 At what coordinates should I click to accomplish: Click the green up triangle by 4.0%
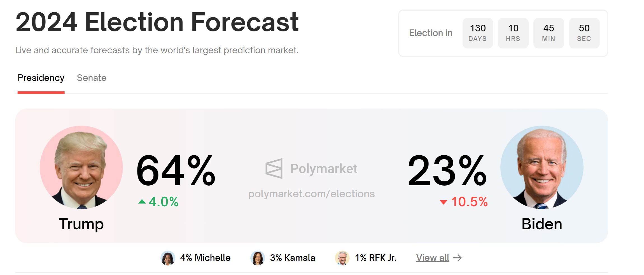[142, 202]
